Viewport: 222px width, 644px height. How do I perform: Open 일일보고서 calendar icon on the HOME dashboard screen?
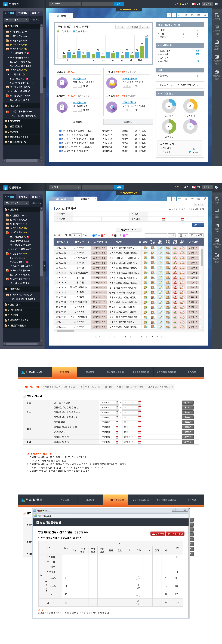217,42
